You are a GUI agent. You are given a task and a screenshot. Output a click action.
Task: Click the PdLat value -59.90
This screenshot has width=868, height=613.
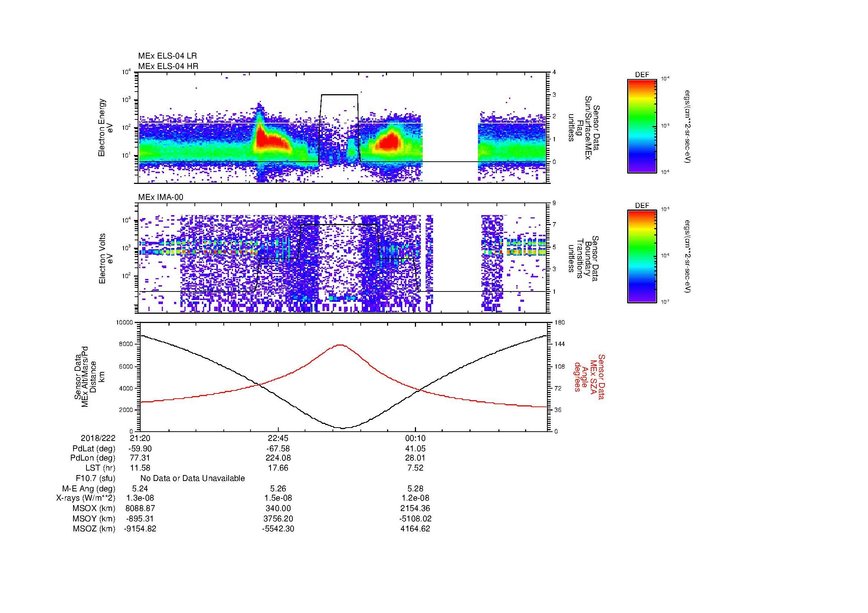(x=140, y=449)
